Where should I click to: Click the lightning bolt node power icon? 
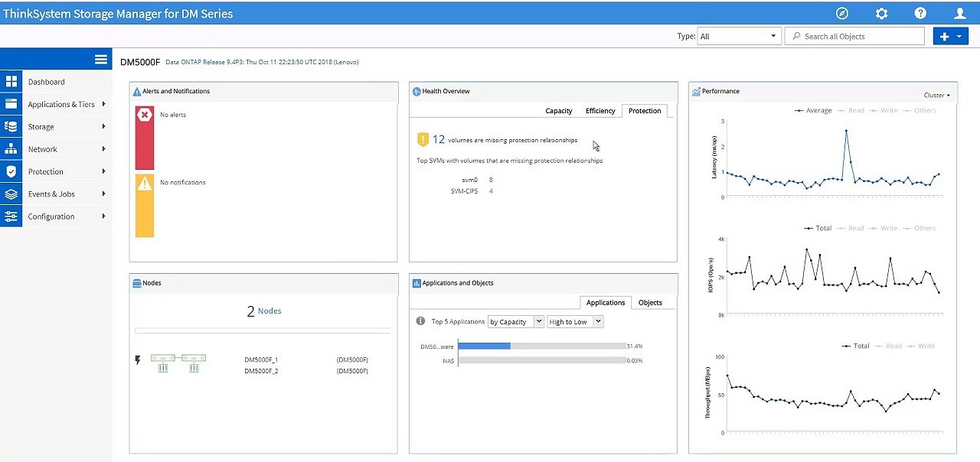(138, 360)
